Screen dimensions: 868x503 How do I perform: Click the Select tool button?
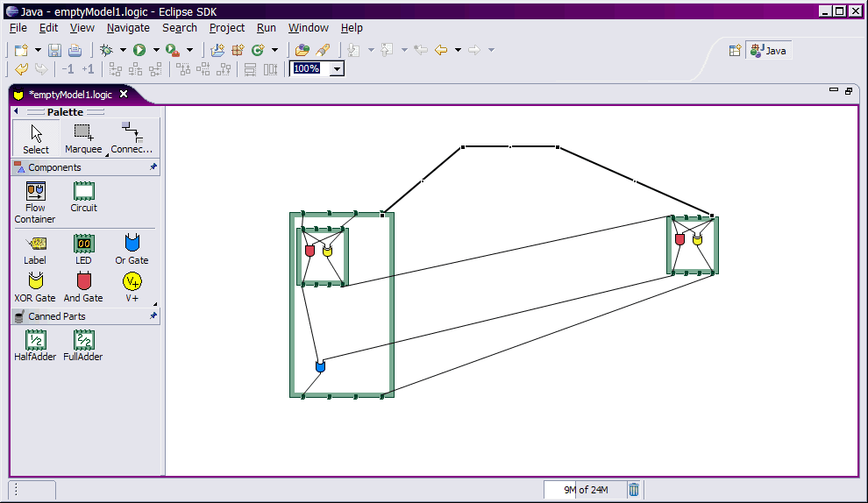pyautogui.click(x=36, y=138)
